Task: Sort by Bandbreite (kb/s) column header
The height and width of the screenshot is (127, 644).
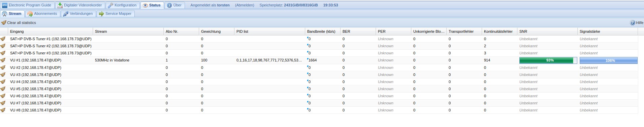Action: click(323, 31)
